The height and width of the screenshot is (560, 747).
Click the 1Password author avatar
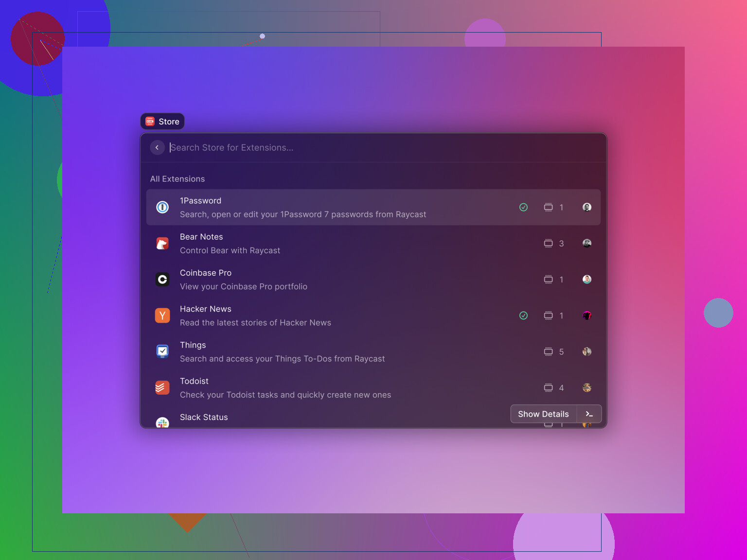click(x=587, y=207)
